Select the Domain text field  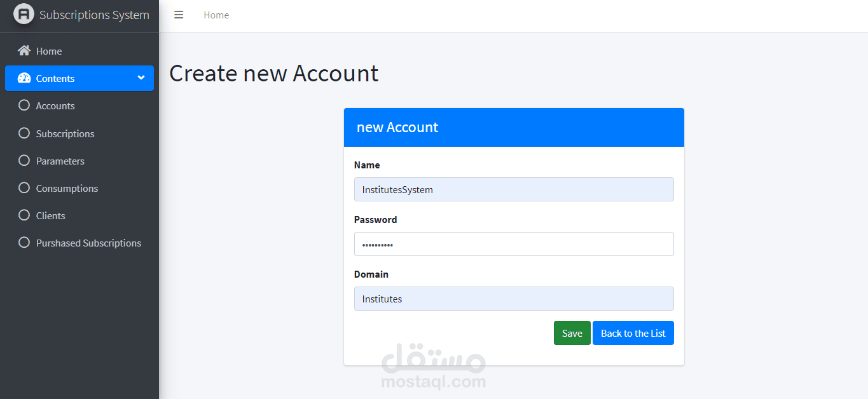(x=513, y=299)
